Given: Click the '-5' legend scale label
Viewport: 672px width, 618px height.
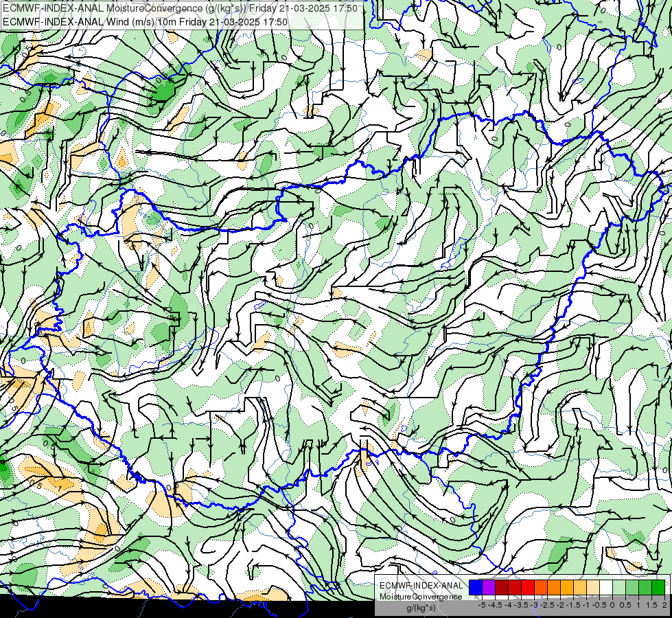Looking at the screenshot, I should (482, 605).
